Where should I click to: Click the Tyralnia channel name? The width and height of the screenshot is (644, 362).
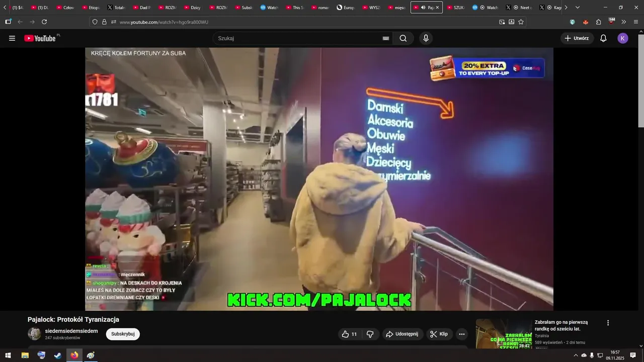coord(542,336)
